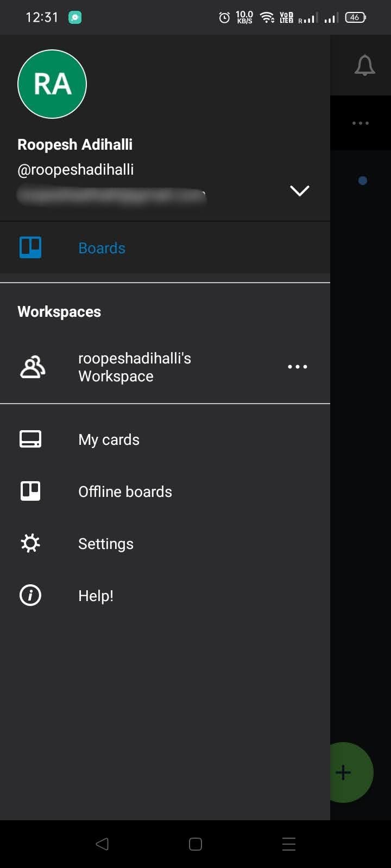
Task: Tap the alarm icon in status bar
Action: pyautogui.click(x=224, y=18)
